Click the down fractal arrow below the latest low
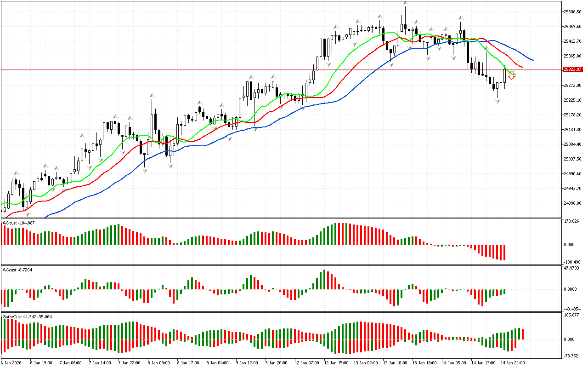 point(498,101)
